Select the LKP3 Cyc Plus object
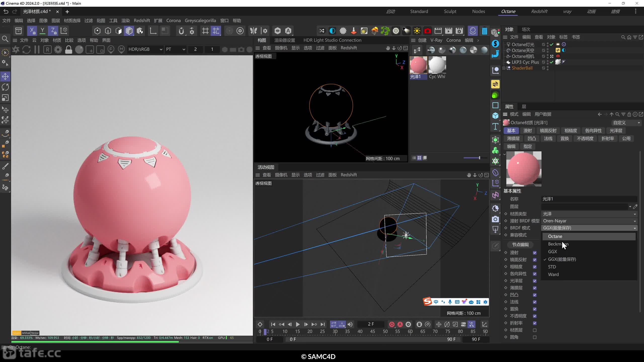The width and height of the screenshot is (644, 362). (525, 62)
